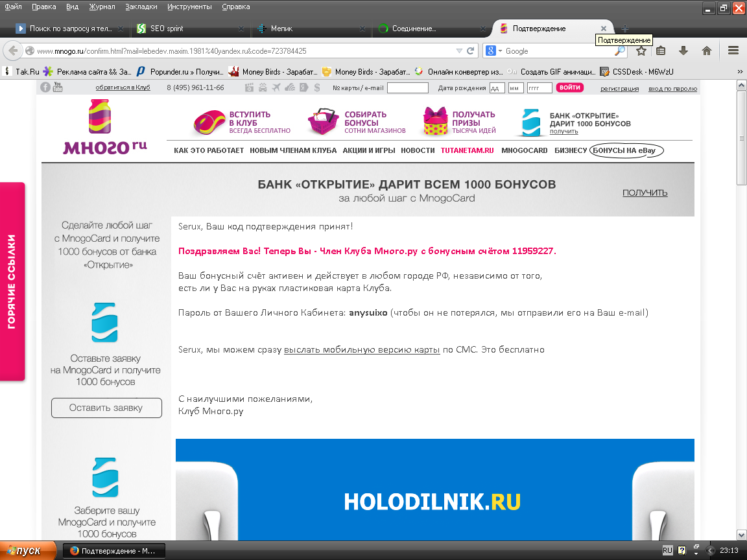Open the Файл menu

[14, 6]
